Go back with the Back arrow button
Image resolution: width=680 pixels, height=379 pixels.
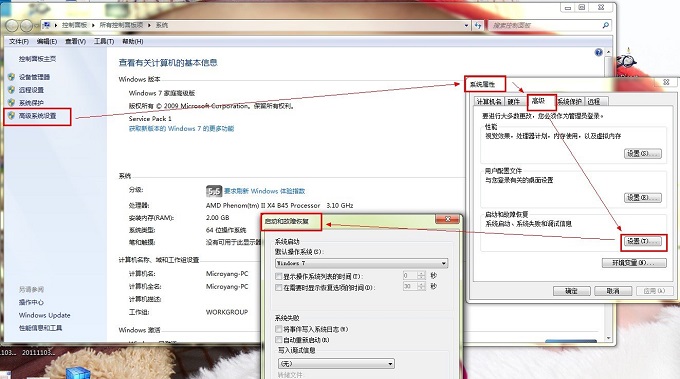tap(13, 26)
